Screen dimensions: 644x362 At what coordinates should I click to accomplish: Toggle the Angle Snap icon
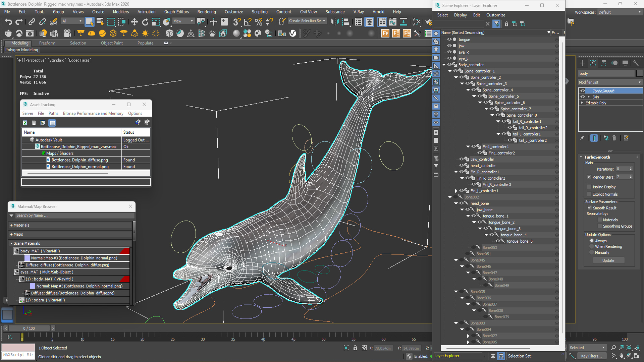tap(248, 22)
